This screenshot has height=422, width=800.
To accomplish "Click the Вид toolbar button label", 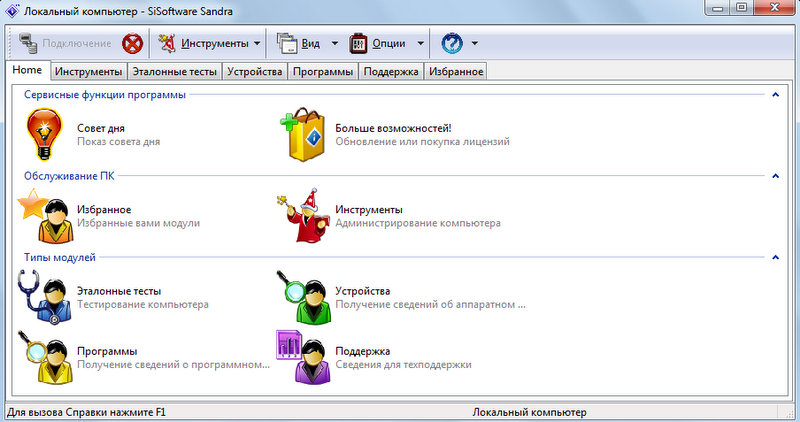I will [311, 43].
